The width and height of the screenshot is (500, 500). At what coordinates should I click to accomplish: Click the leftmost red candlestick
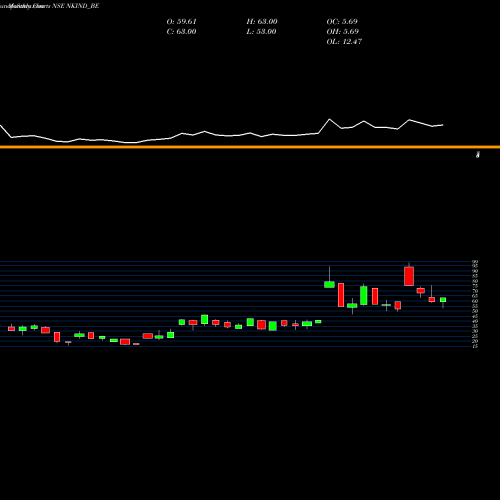tap(12, 329)
